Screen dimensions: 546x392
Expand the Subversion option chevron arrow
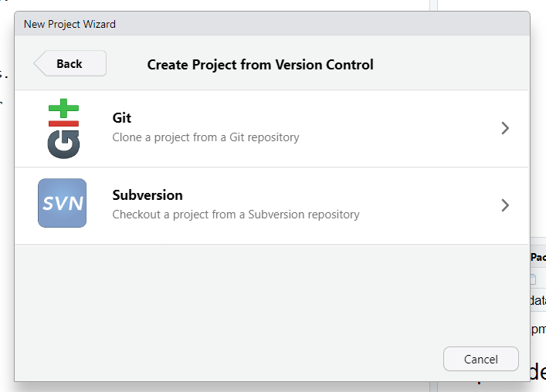(x=505, y=205)
